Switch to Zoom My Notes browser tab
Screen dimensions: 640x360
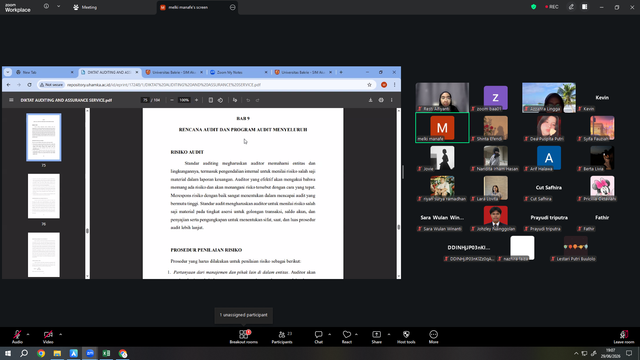(238, 72)
